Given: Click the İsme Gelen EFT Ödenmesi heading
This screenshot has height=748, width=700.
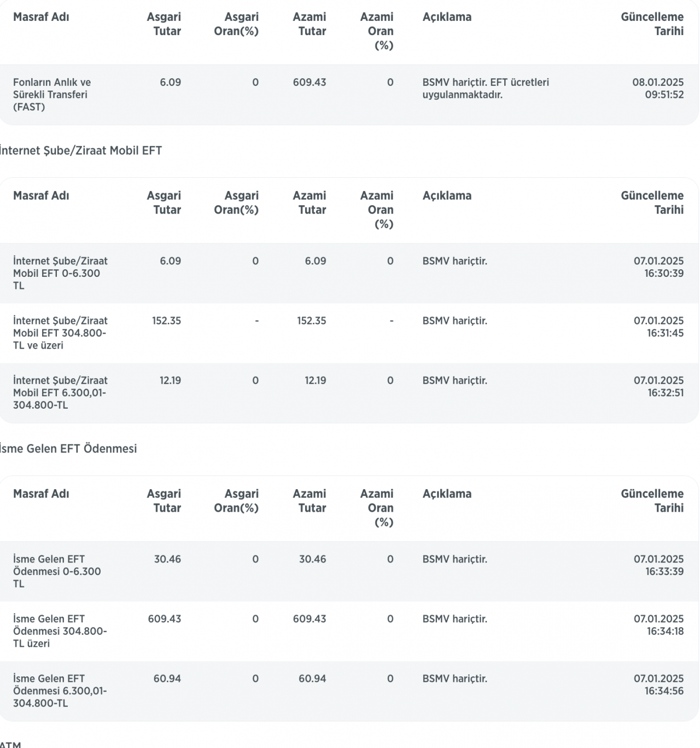Looking at the screenshot, I should point(68,449).
